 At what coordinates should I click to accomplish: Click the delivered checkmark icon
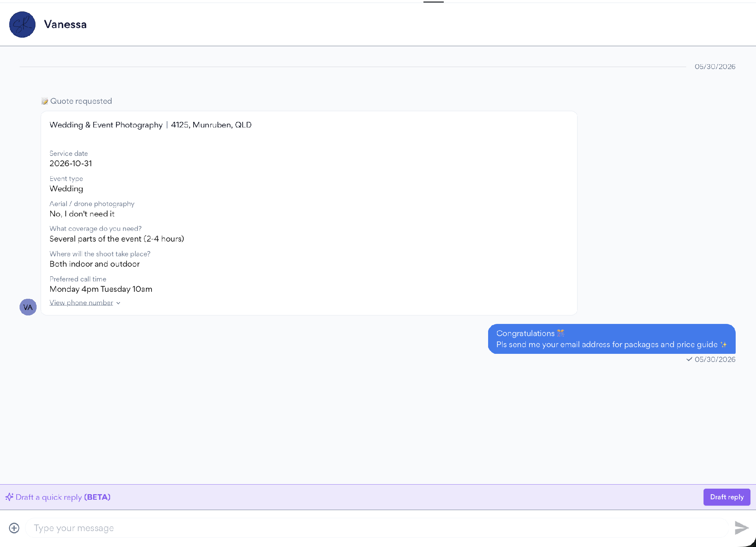coord(689,359)
